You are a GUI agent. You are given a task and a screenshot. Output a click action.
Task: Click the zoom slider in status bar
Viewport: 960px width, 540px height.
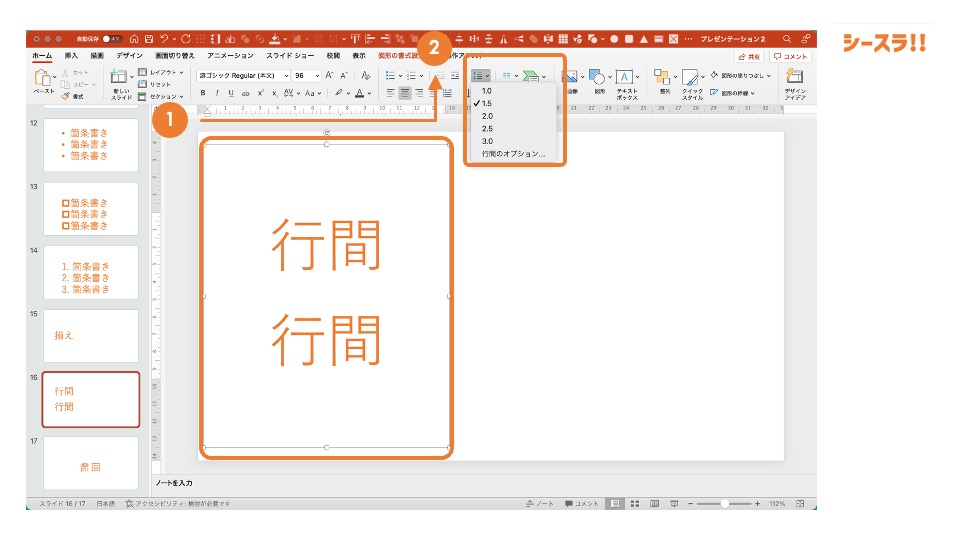click(724, 503)
